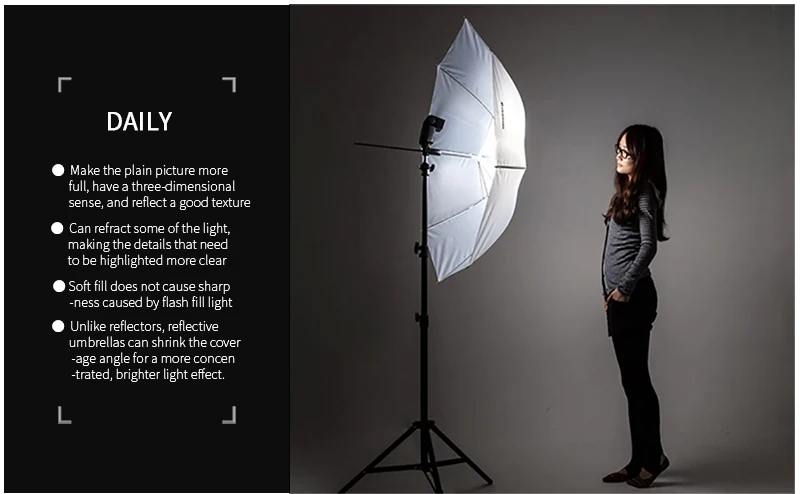Click the 'flash fill light' text line
This screenshot has width=800, height=494.
pyautogui.click(x=151, y=303)
